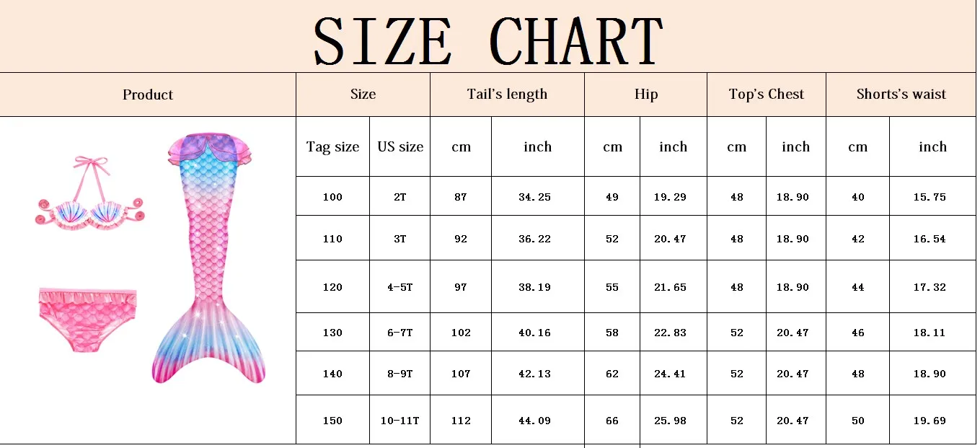The height and width of the screenshot is (448, 980).
Task: Select the Tail's length column header
Action: 507,95
